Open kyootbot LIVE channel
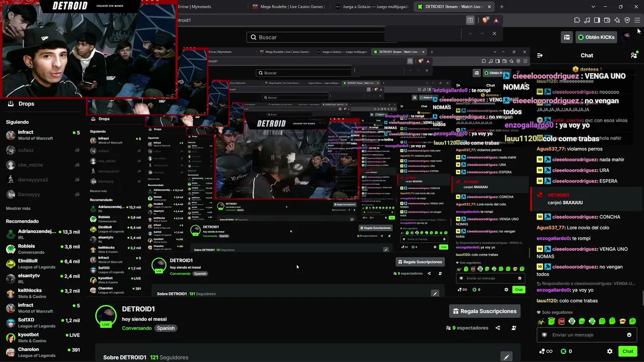 click(43, 337)
